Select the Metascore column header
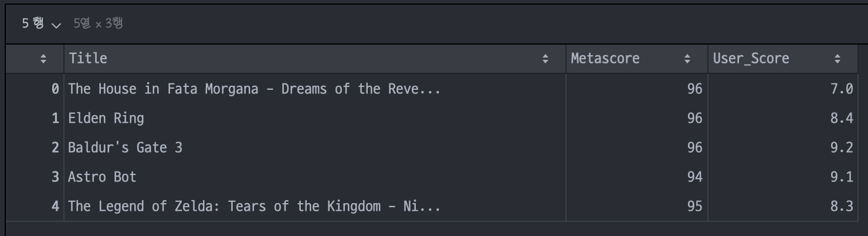Image resolution: width=868 pixels, height=236 pixels. (636, 59)
